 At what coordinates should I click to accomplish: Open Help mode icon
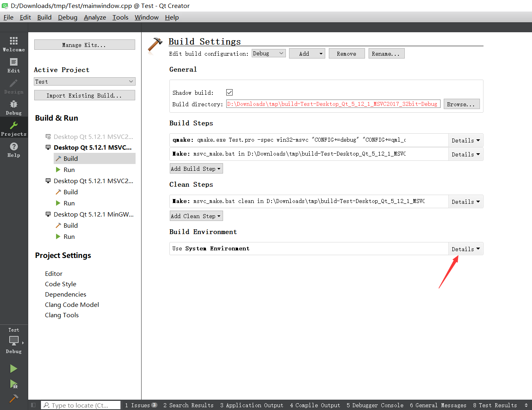tap(14, 149)
